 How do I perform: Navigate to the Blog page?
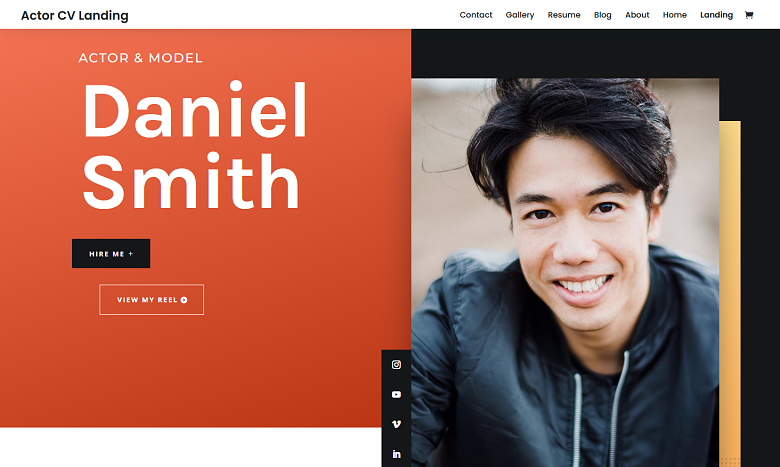(602, 15)
